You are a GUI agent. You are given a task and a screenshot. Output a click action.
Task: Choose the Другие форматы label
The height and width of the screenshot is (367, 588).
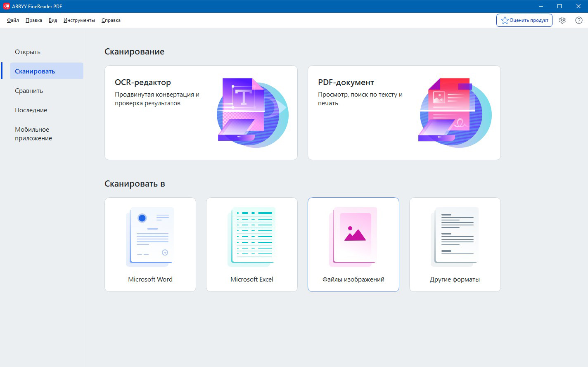pos(455,279)
